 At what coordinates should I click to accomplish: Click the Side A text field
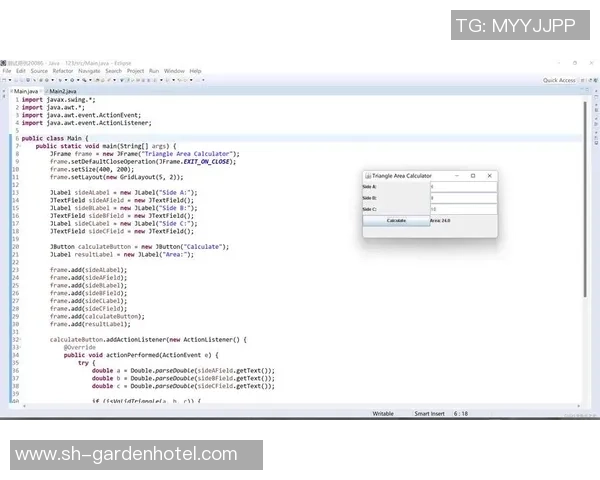tap(462, 187)
